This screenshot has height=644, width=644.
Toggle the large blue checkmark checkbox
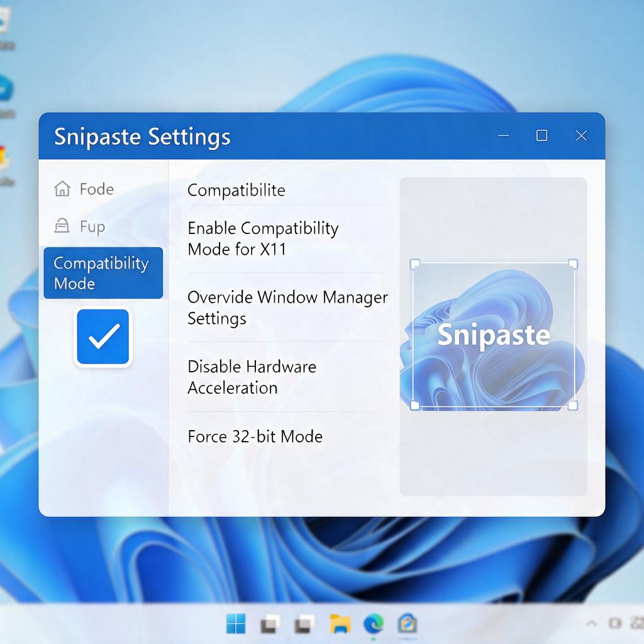[x=103, y=337]
